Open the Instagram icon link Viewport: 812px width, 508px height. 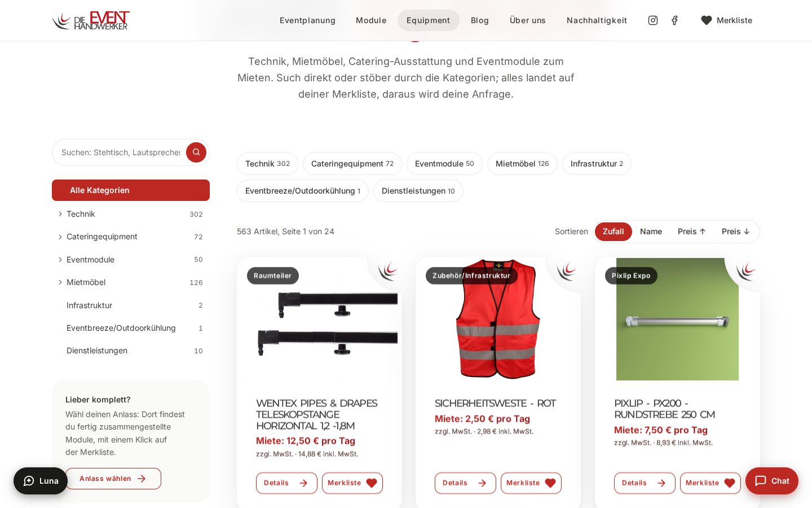(x=653, y=20)
